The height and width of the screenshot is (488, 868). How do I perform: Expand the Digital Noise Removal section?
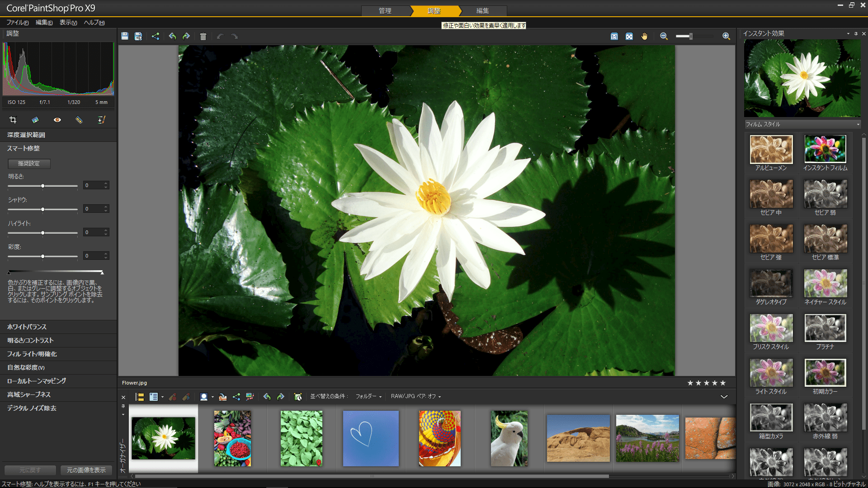pos(58,408)
